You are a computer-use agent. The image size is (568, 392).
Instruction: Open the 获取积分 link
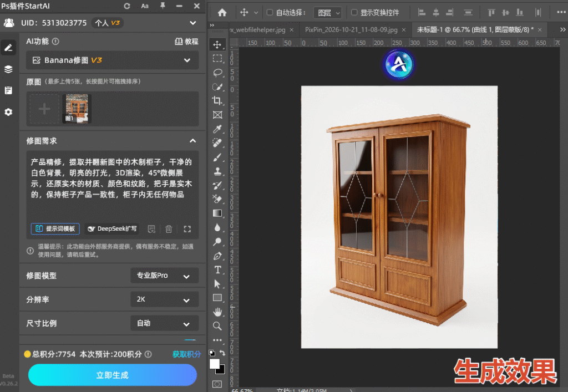186,354
